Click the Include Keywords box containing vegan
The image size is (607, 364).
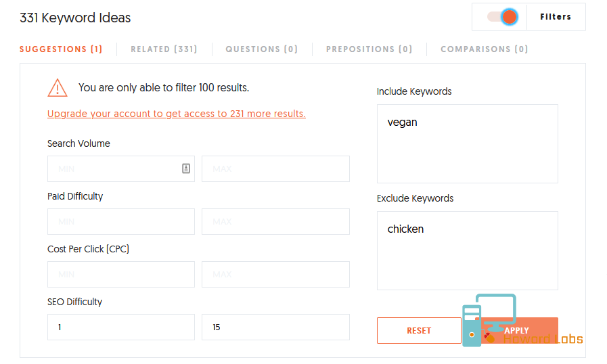[468, 143]
